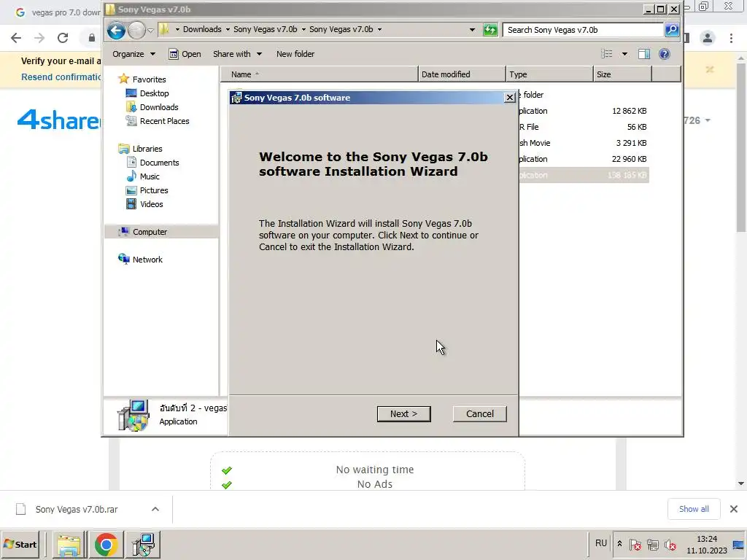Open address bar history dropdown
Screen dimensions: 747x560
tap(472, 30)
